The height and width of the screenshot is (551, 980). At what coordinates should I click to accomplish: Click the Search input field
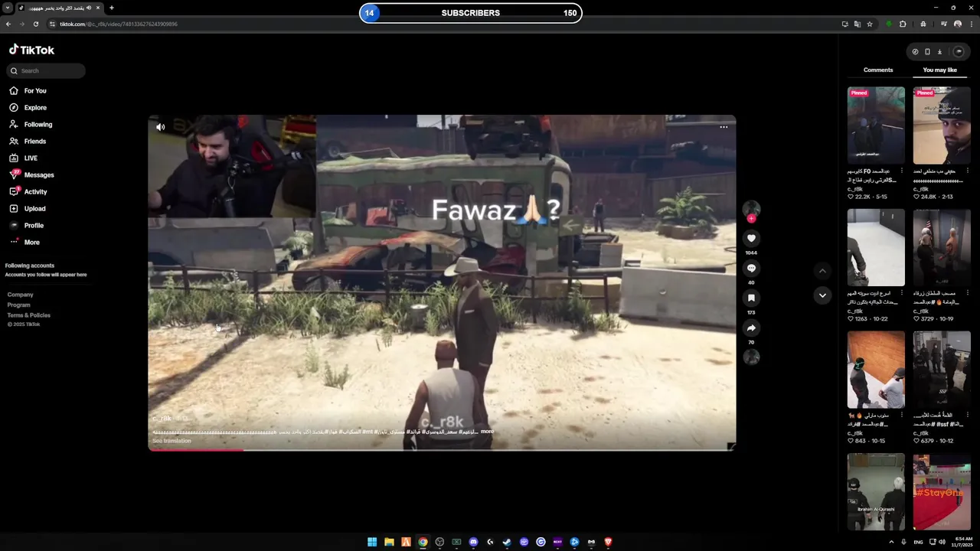(46, 70)
